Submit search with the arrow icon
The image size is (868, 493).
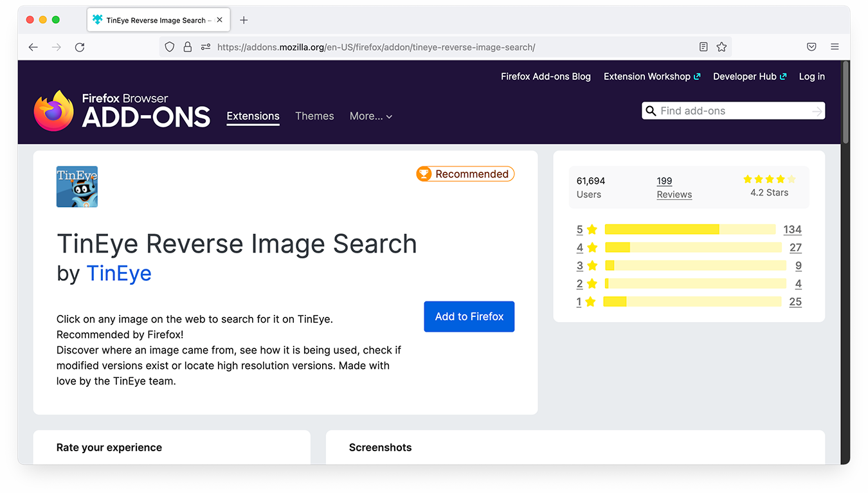click(817, 111)
